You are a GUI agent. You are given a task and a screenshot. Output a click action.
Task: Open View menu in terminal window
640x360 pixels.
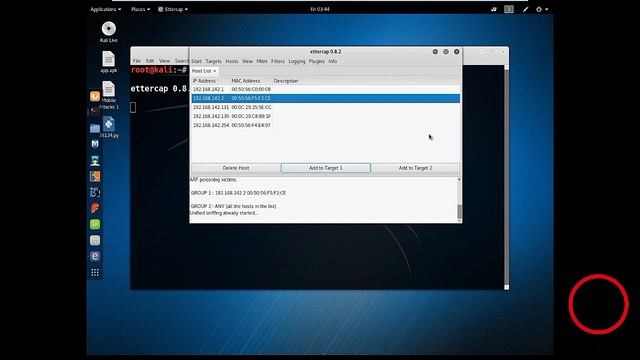tap(164, 61)
